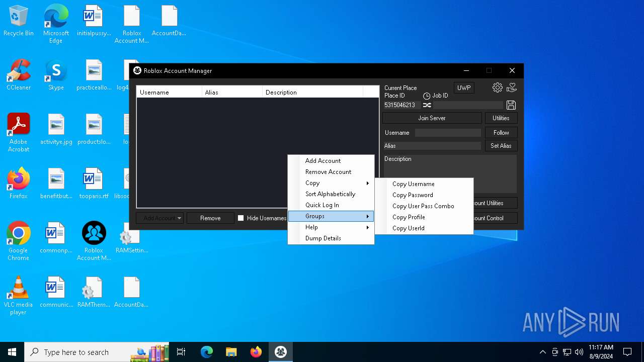Click the Follow button

(501, 133)
